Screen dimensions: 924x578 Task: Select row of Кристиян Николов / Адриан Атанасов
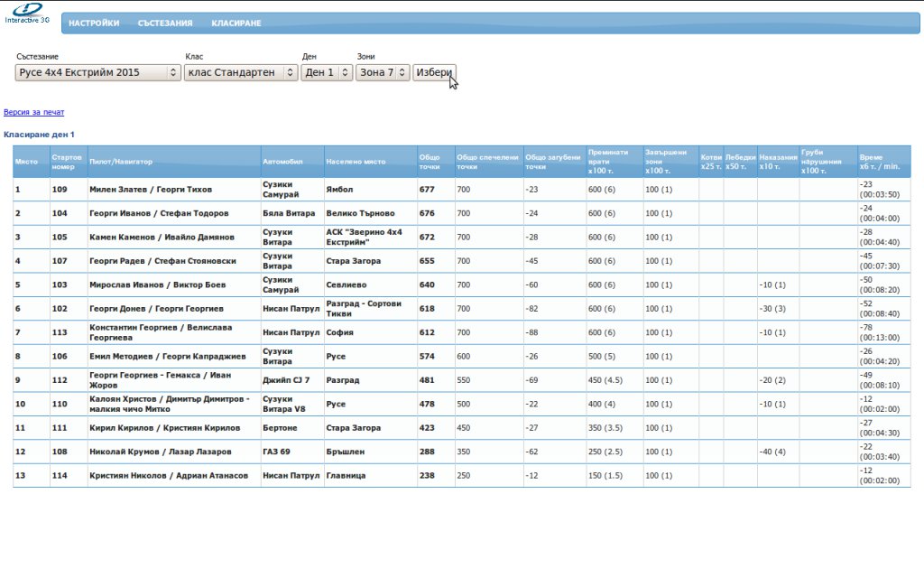pos(169,475)
